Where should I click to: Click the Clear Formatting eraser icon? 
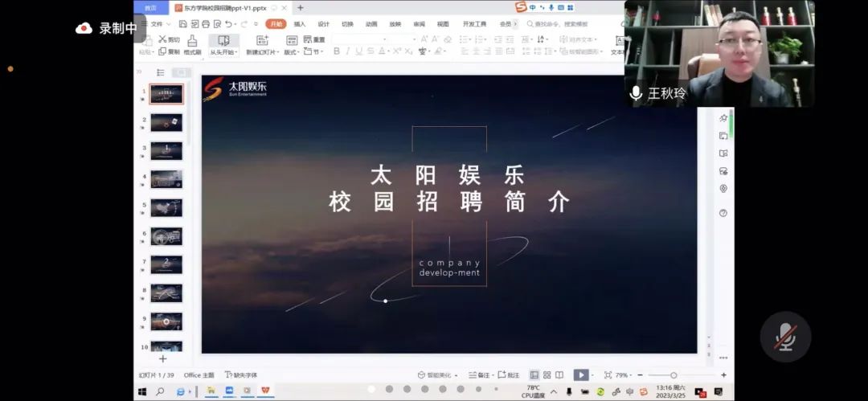click(x=448, y=39)
